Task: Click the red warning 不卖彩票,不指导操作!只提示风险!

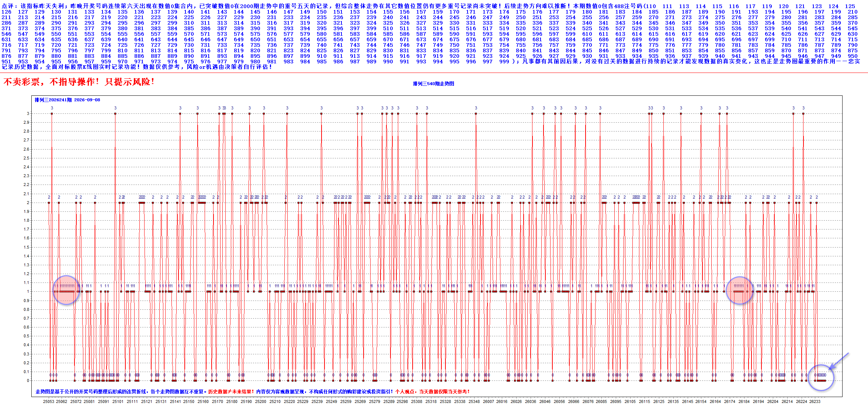Action: coord(79,81)
